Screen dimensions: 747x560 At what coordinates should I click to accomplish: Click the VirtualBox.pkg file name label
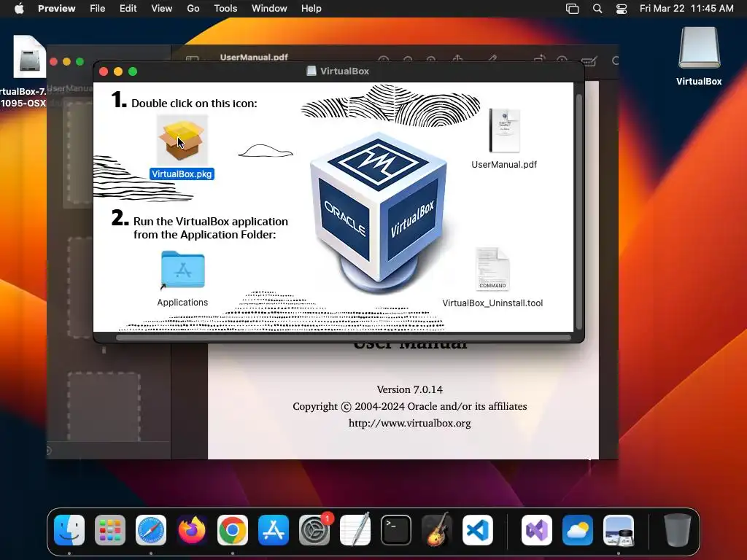pyautogui.click(x=182, y=174)
